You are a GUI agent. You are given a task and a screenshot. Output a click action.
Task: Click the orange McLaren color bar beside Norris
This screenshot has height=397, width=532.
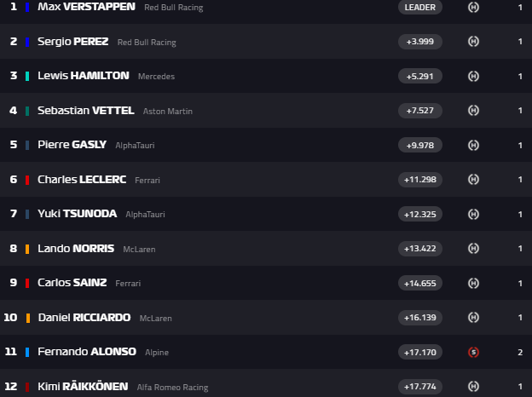click(27, 249)
